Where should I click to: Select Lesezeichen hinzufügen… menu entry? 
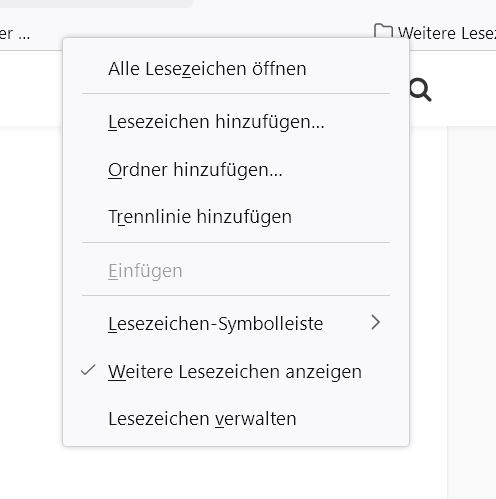click(236, 122)
